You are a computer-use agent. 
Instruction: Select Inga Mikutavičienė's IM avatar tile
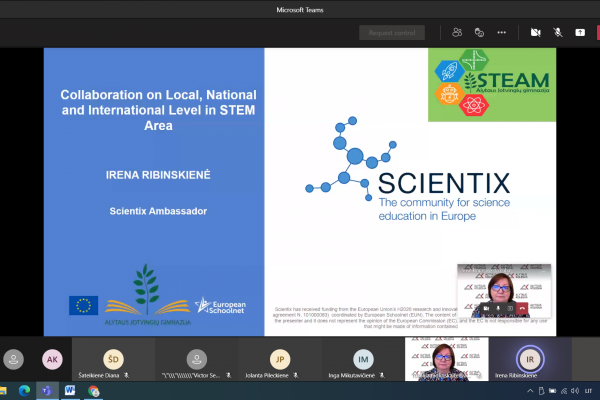point(363,359)
